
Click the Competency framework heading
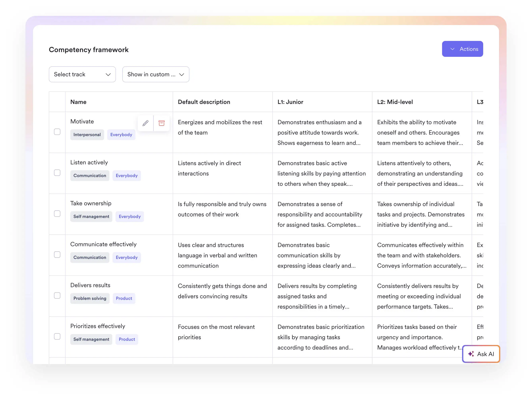(89, 50)
